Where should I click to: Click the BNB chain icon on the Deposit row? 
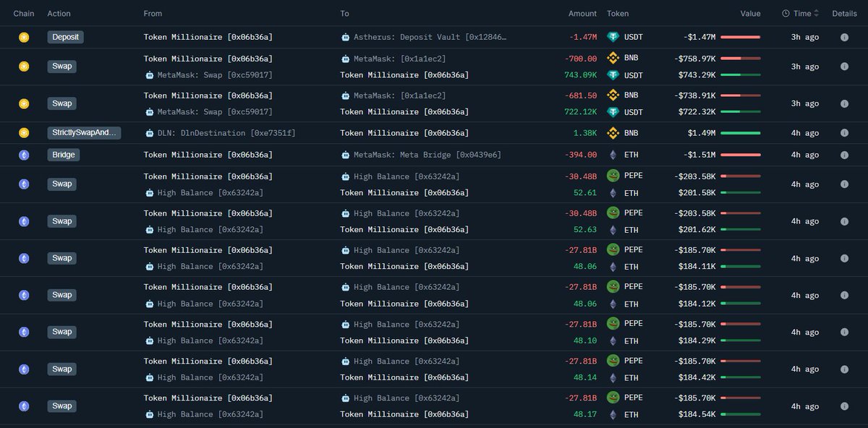24,37
